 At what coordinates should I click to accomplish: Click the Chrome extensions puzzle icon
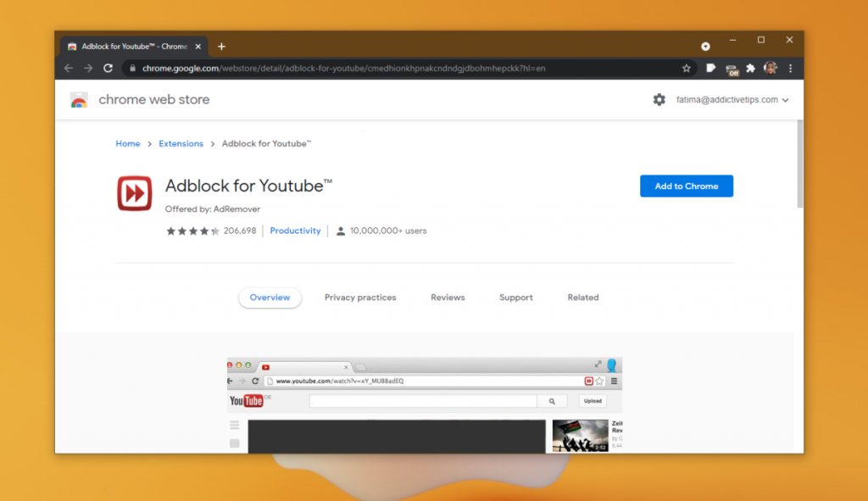pyautogui.click(x=751, y=68)
